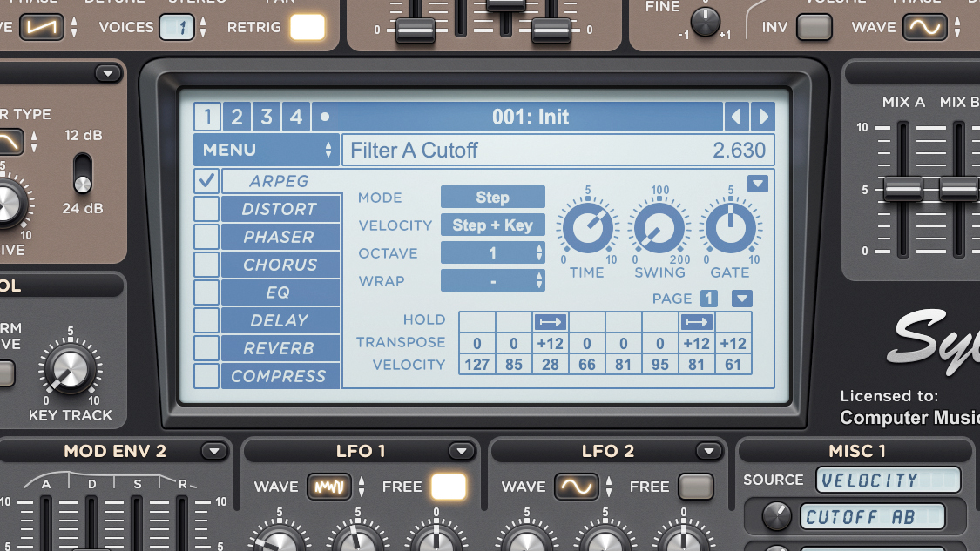Enable the DELAY effect checkbox
Viewport: 980px width, 551px height.
coord(206,319)
